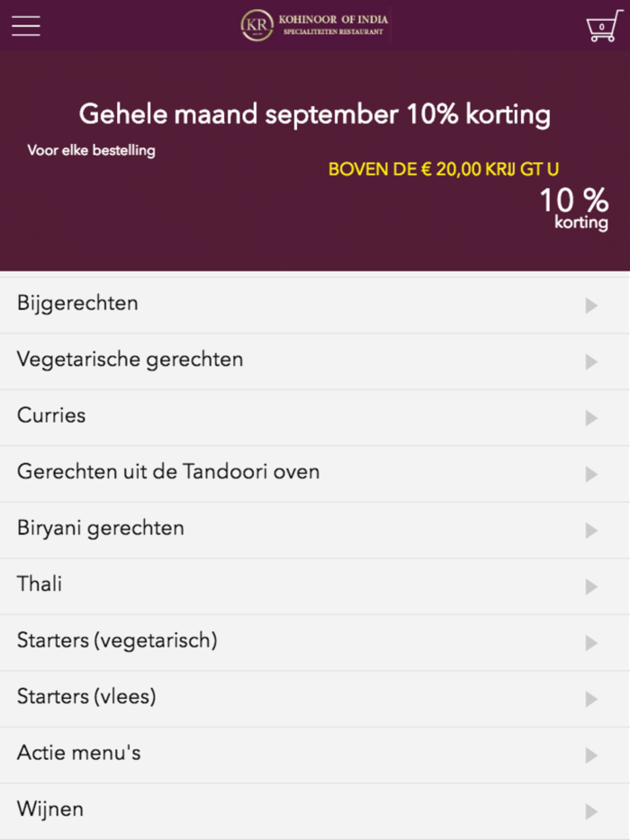This screenshot has height=840, width=630.
Task: Open Actie menu's category
Action: coord(79,753)
